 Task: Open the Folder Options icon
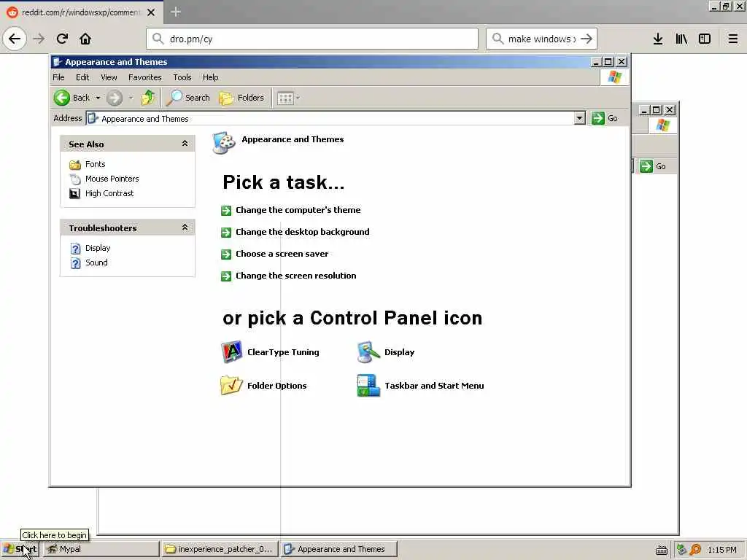coord(231,386)
